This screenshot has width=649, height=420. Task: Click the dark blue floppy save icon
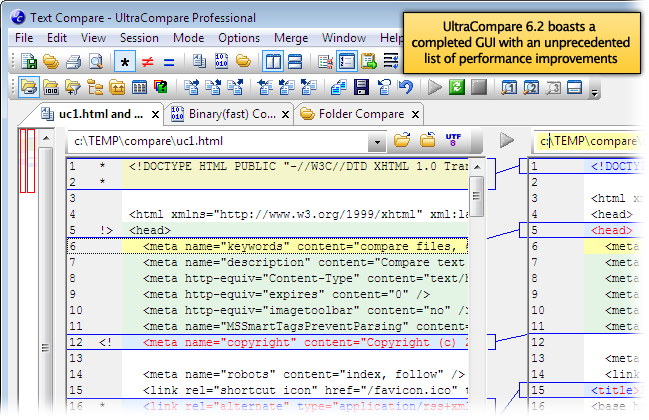click(361, 87)
